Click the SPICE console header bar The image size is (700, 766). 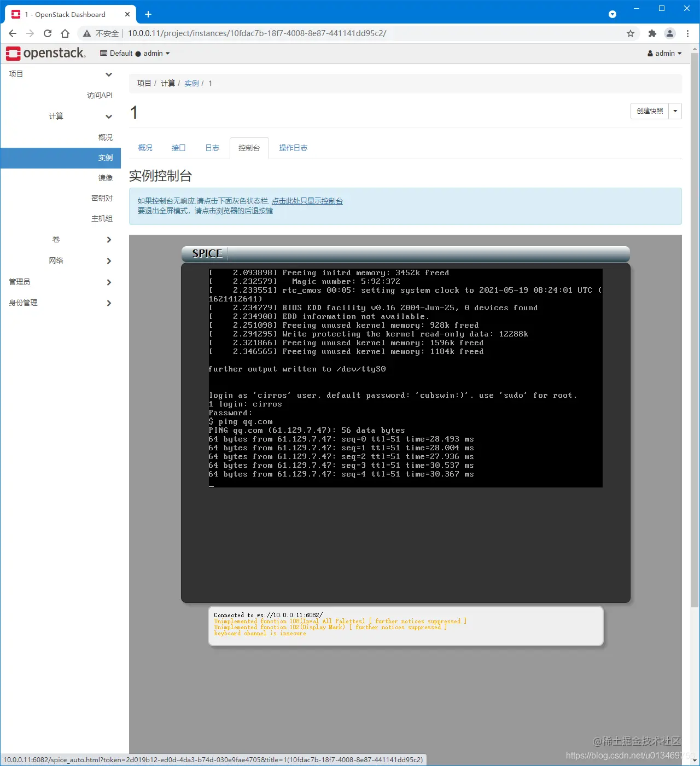point(405,253)
